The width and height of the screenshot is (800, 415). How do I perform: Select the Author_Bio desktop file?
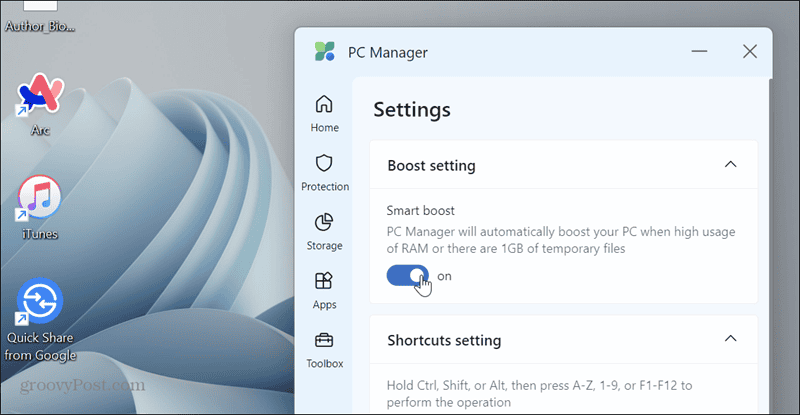point(40,17)
